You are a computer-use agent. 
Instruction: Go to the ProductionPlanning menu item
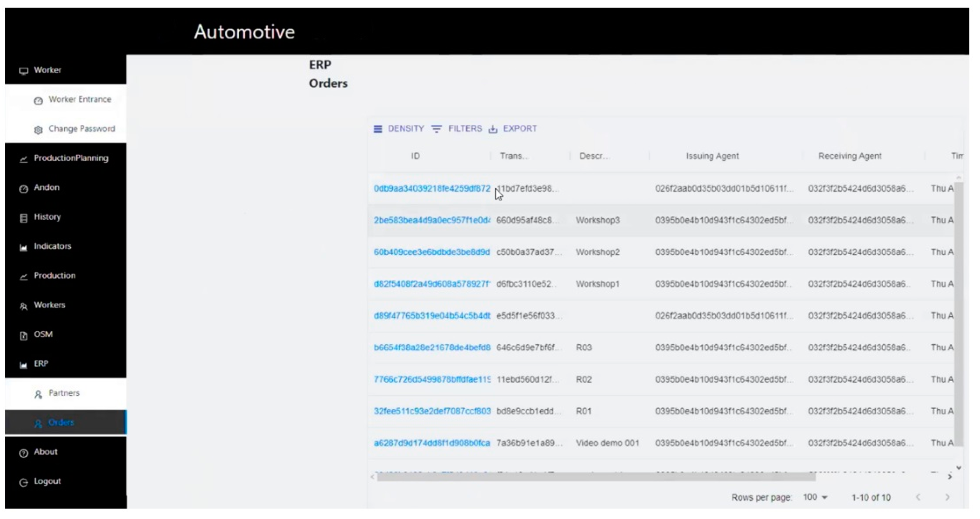71,158
